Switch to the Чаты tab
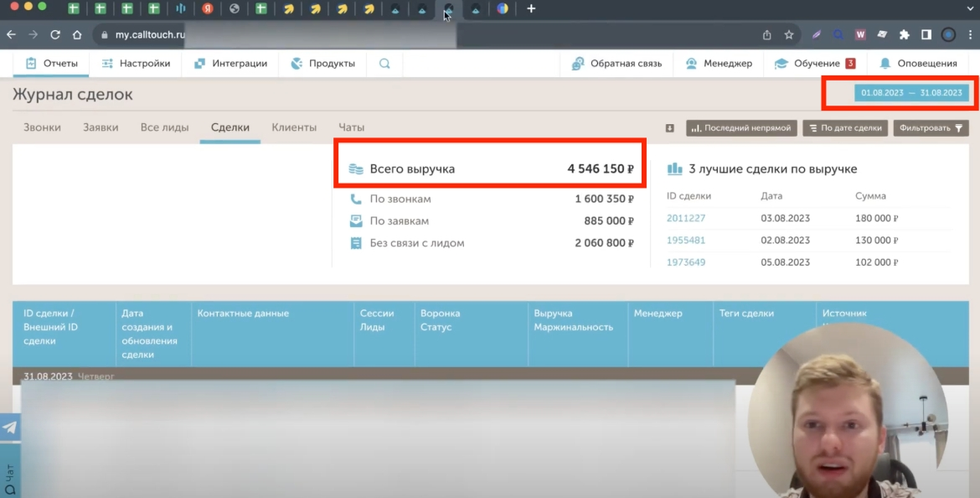Image resolution: width=980 pixels, height=498 pixels. click(351, 127)
